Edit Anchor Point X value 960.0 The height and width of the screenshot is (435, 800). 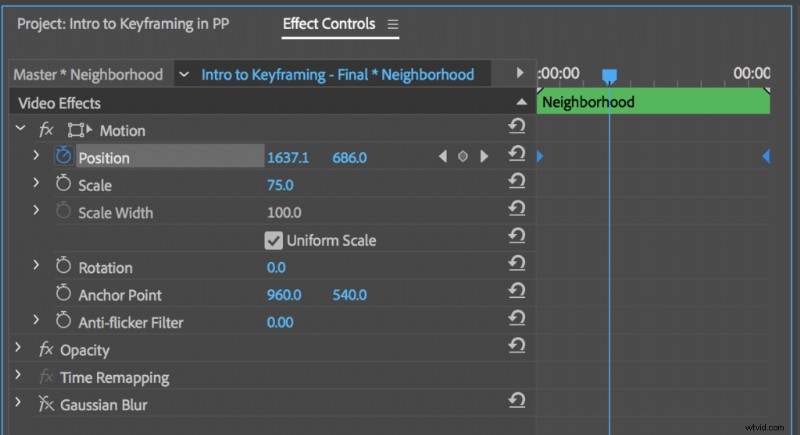click(x=284, y=295)
